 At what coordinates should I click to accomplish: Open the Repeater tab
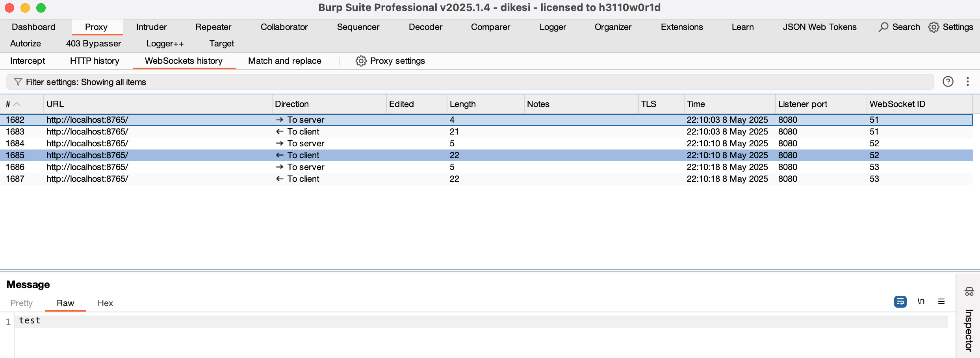tap(213, 27)
